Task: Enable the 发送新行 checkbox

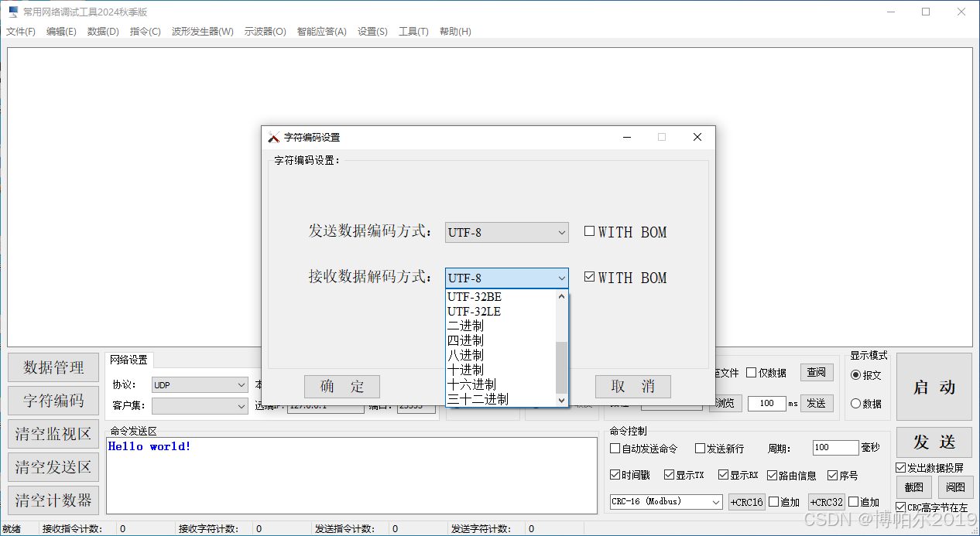Action: click(700, 448)
